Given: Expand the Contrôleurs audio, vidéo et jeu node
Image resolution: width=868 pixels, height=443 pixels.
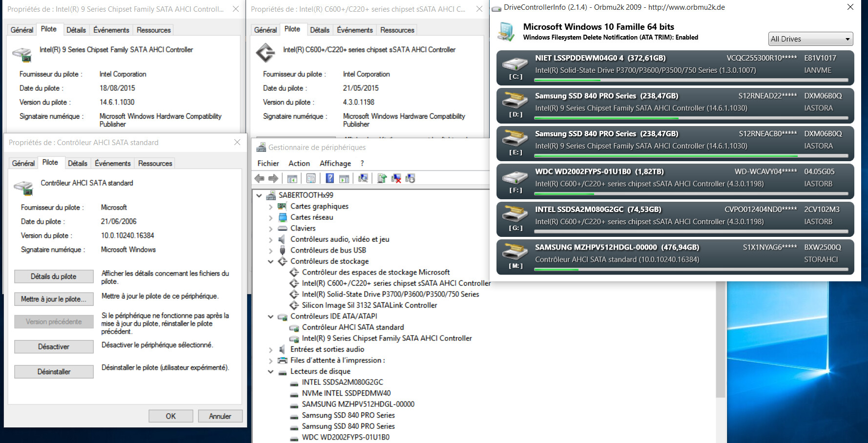Looking at the screenshot, I should click(270, 239).
